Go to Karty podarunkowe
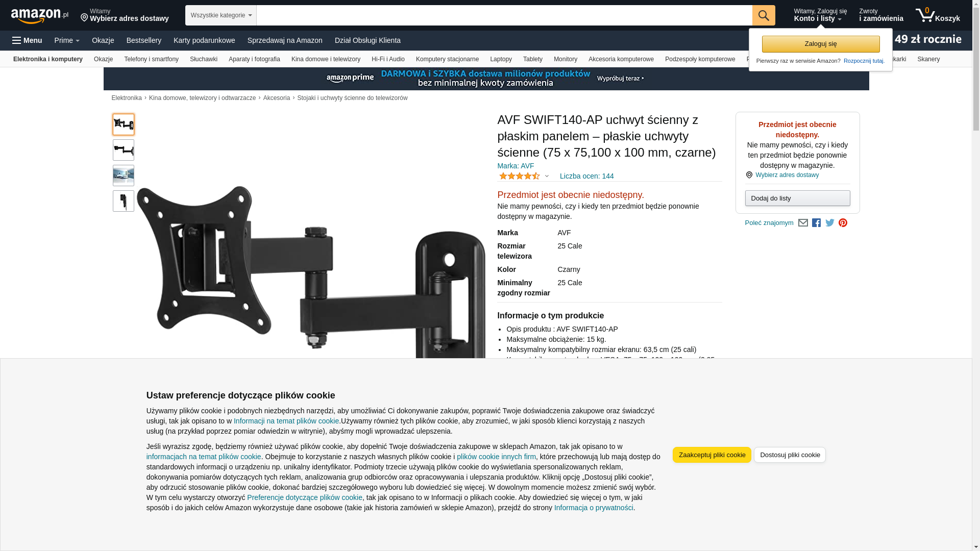980x551 pixels. (x=204, y=40)
